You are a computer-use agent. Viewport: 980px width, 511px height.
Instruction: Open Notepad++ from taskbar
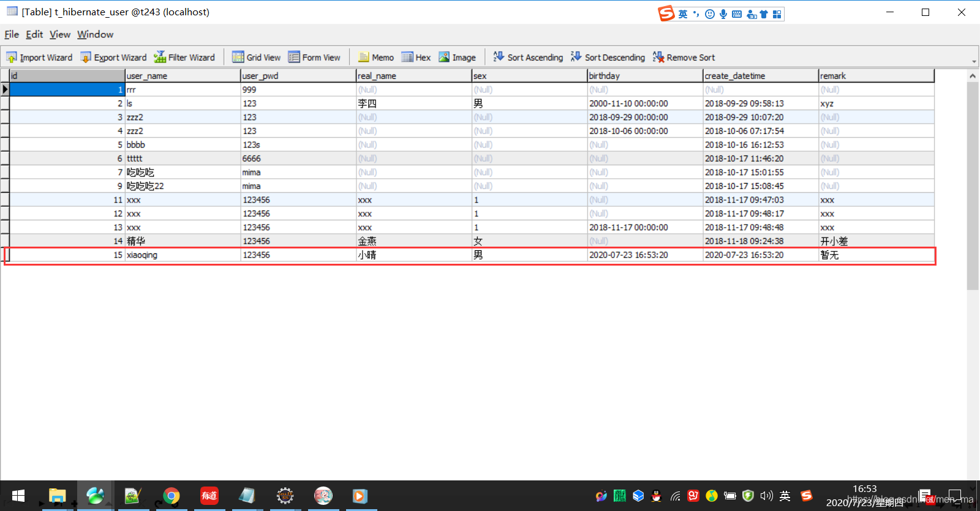[x=134, y=496]
